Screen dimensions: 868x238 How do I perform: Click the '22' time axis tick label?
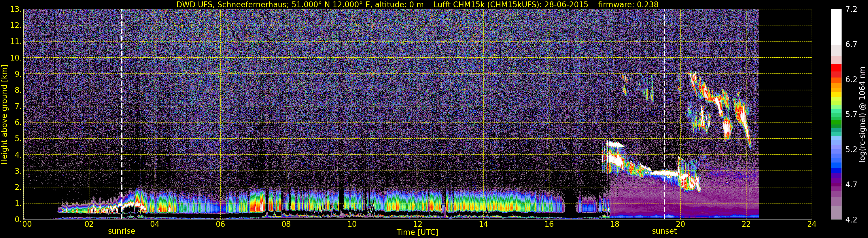[x=746, y=224]
